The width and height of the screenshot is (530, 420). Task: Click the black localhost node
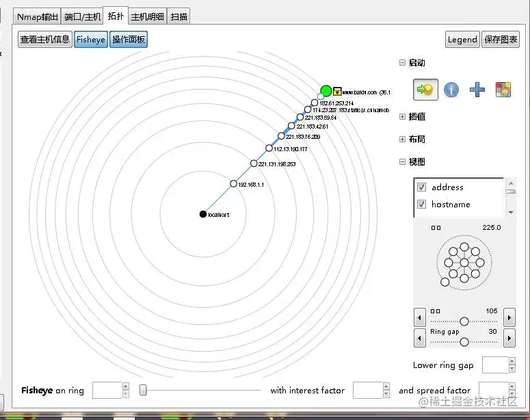(203, 214)
